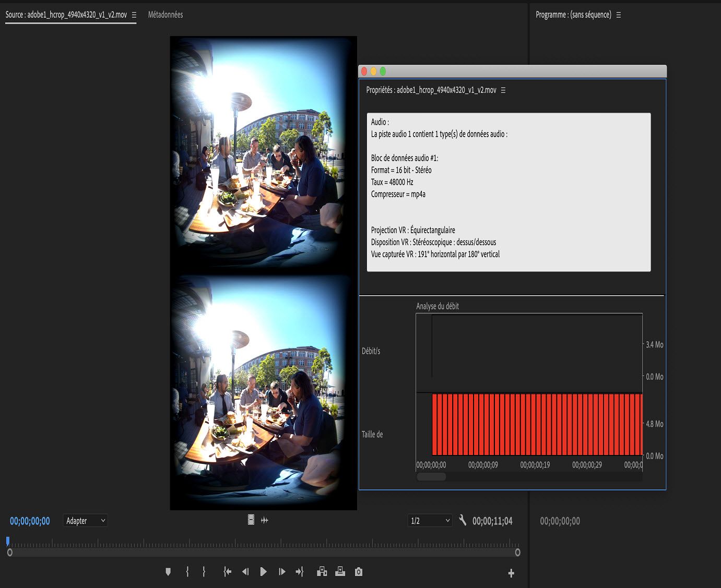Image resolution: width=721 pixels, height=588 pixels.
Task: Click the Insert edit icon
Action: point(322,572)
